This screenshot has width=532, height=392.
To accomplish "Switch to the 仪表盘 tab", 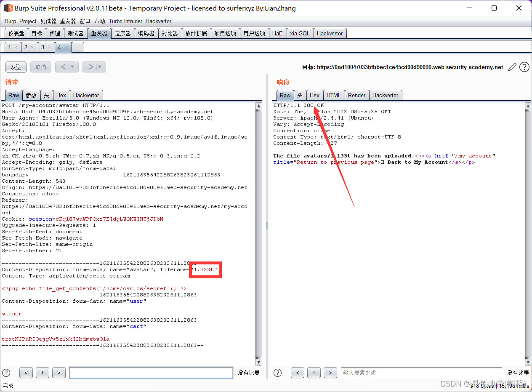I will click(x=16, y=33).
